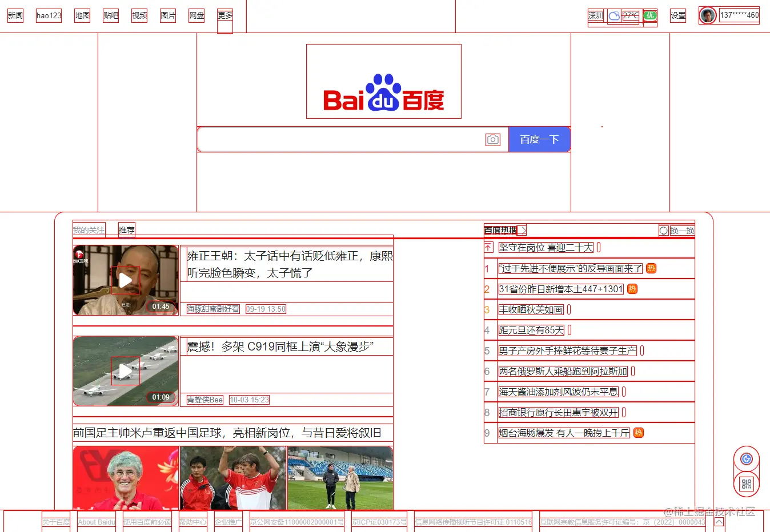Open hot search 丰收晒秋美如画
The width and height of the screenshot is (770, 532).
pyautogui.click(x=531, y=309)
